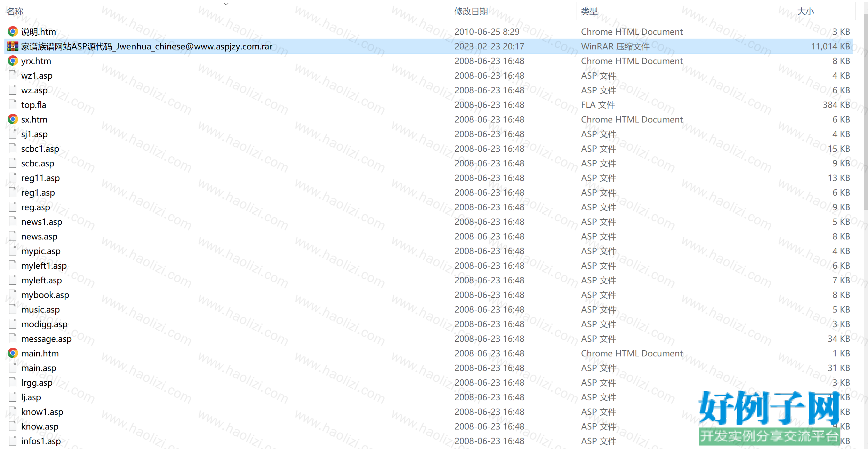Select the file icon next to scbc1.asp
The image size is (868, 449).
(13, 149)
